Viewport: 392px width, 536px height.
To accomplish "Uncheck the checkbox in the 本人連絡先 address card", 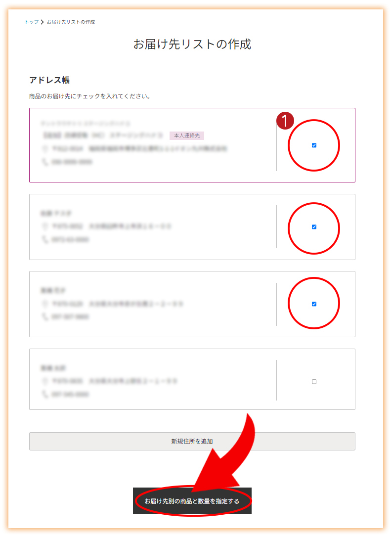I will click(x=314, y=145).
